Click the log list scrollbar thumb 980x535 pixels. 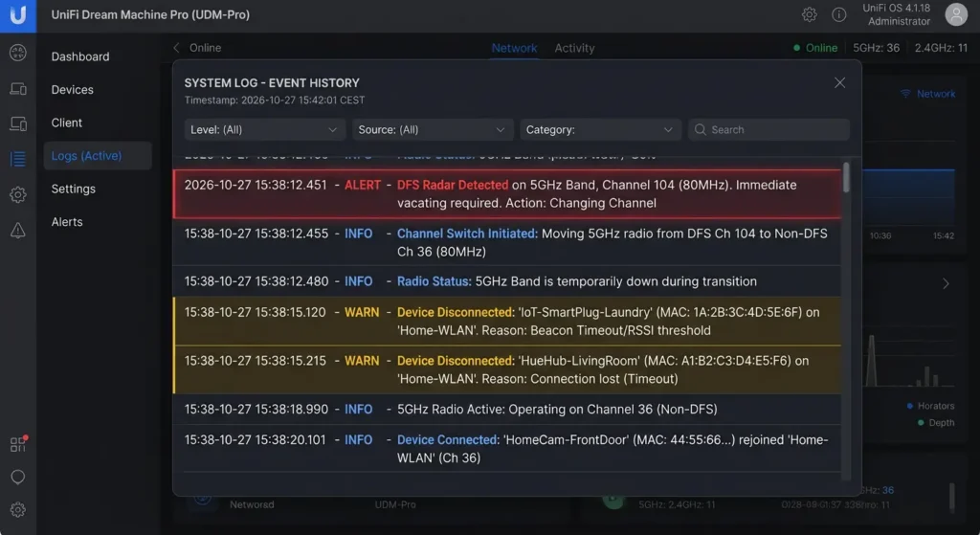point(846,177)
